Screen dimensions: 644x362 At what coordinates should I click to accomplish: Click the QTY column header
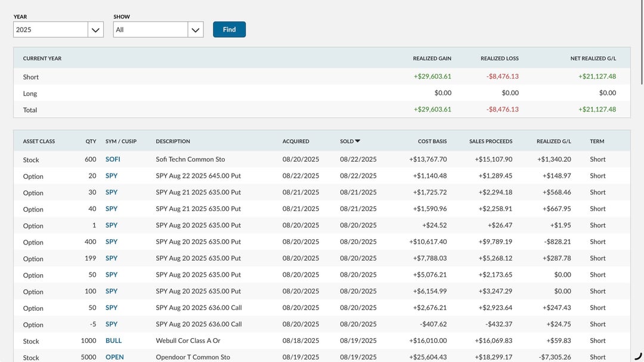[91, 141]
